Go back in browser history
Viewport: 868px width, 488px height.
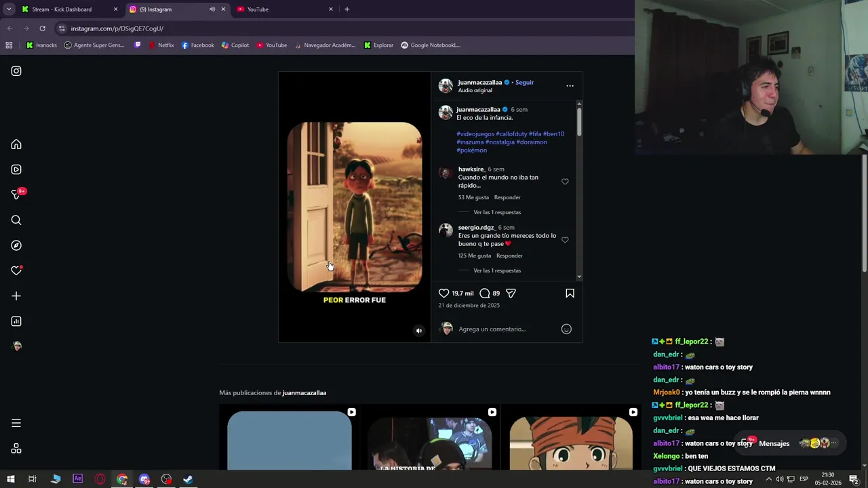click(9, 28)
